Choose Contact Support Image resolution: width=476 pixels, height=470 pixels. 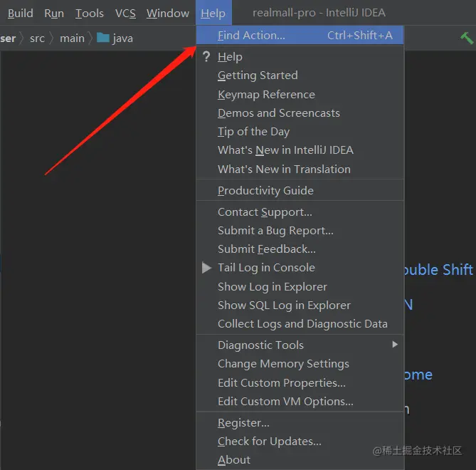point(300,212)
